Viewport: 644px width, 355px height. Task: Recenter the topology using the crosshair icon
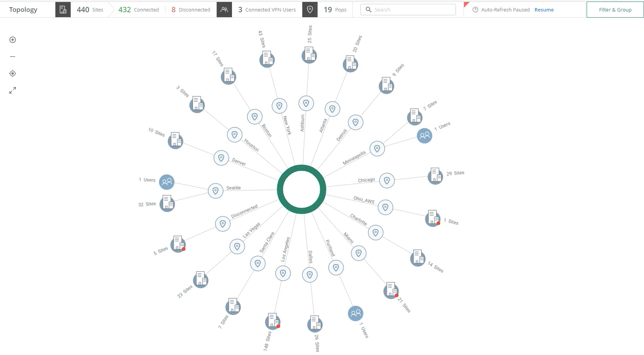[13, 73]
